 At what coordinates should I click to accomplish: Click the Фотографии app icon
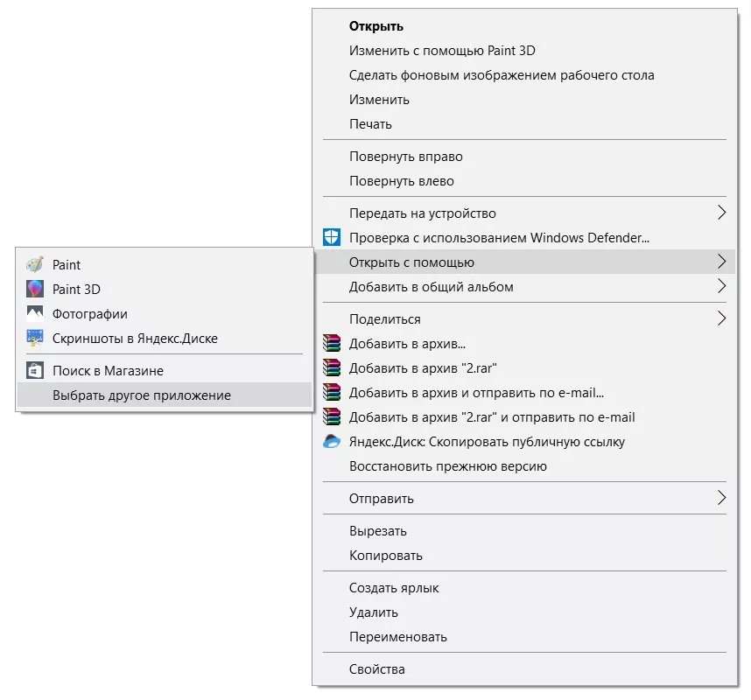pos(35,313)
